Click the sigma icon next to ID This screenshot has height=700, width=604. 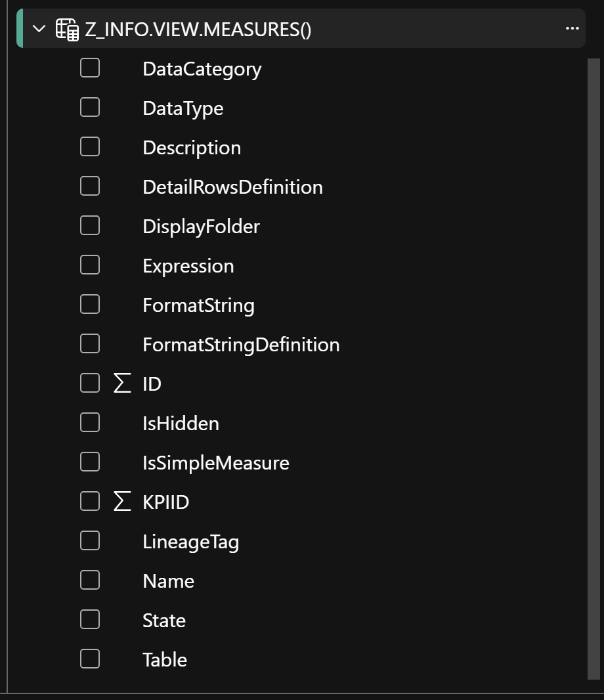(x=122, y=383)
